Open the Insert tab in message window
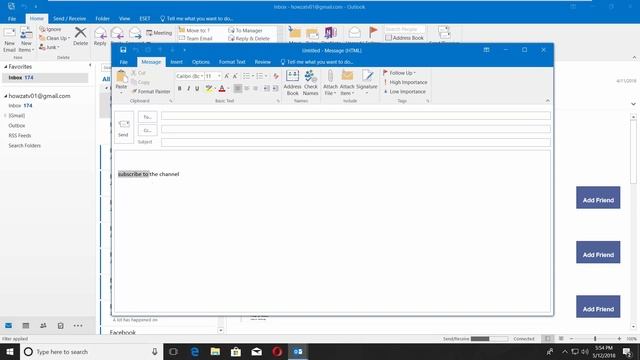Image resolution: width=640 pixels, height=360 pixels. (x=176, y=62)
